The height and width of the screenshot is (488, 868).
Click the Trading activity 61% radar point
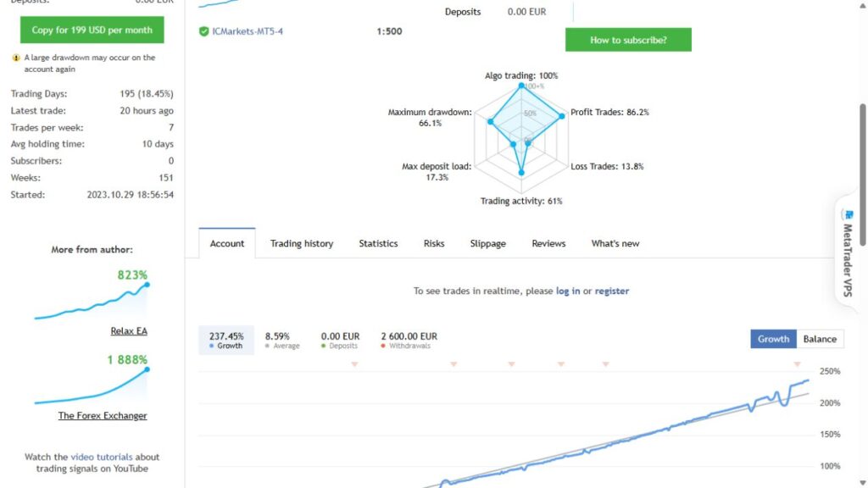521,173
